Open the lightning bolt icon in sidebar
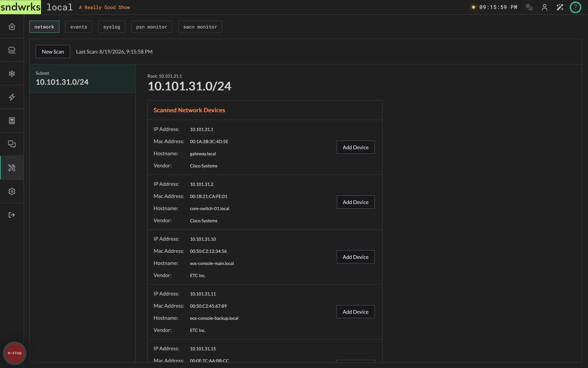Viewport: 588px width, 368px height. 12,97
